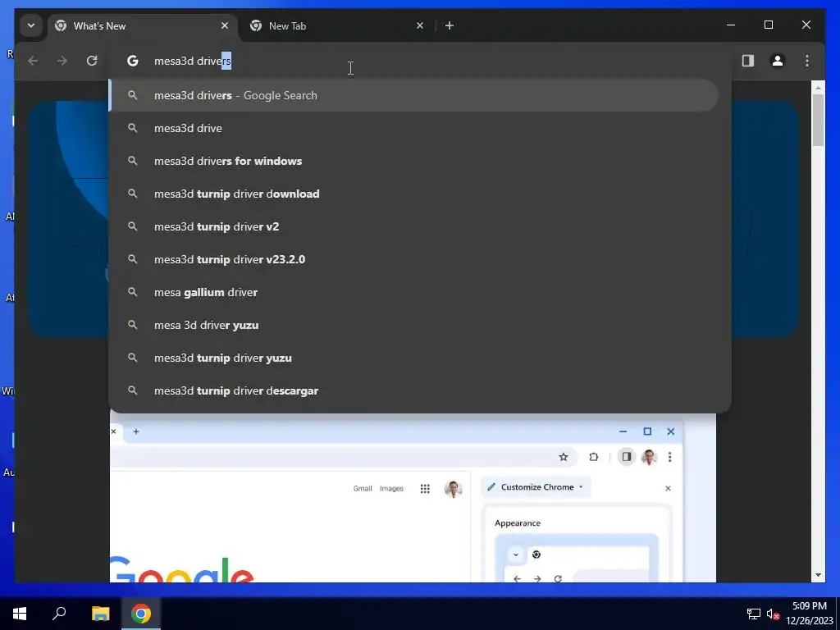This screenshot has height=630, width=840.
Task: Click search icon beside mesa gallium driver
Action: (132, 292)
